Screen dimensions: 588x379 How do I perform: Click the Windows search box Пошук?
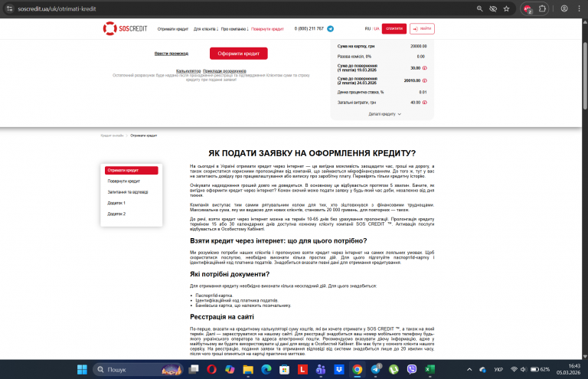coord(138,370)
